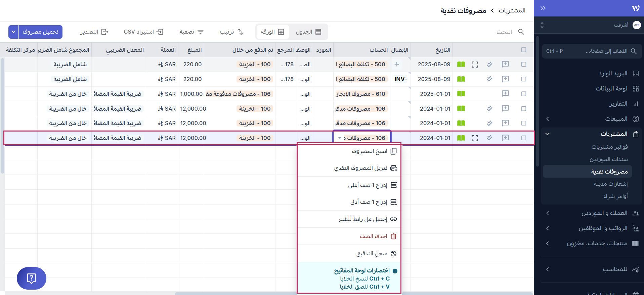The image size is (644, 295).
Task: Select checkbox for the 610 rent expense row
Action: coord(524,94)
